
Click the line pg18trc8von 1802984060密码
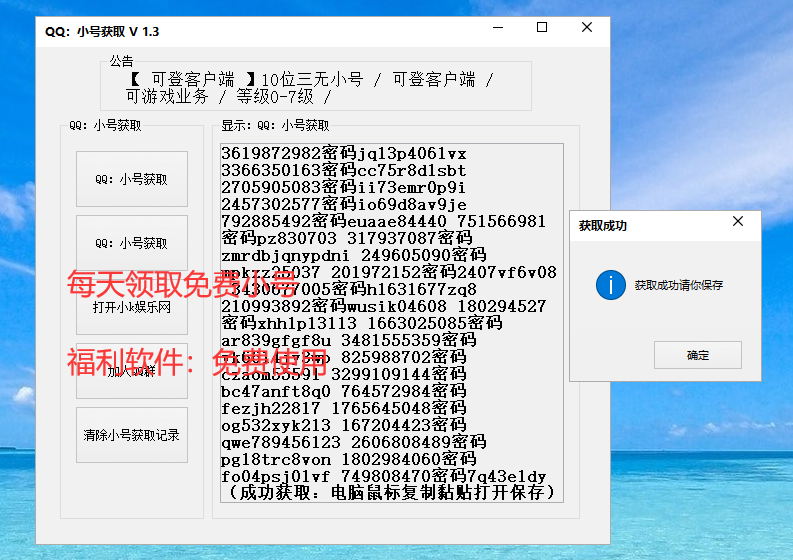pyautogui.click(x=348, y=459)
